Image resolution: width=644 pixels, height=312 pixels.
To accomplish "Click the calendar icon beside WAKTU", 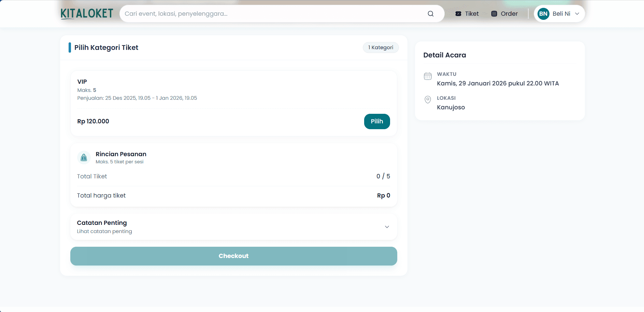I will tap(428, 76).
